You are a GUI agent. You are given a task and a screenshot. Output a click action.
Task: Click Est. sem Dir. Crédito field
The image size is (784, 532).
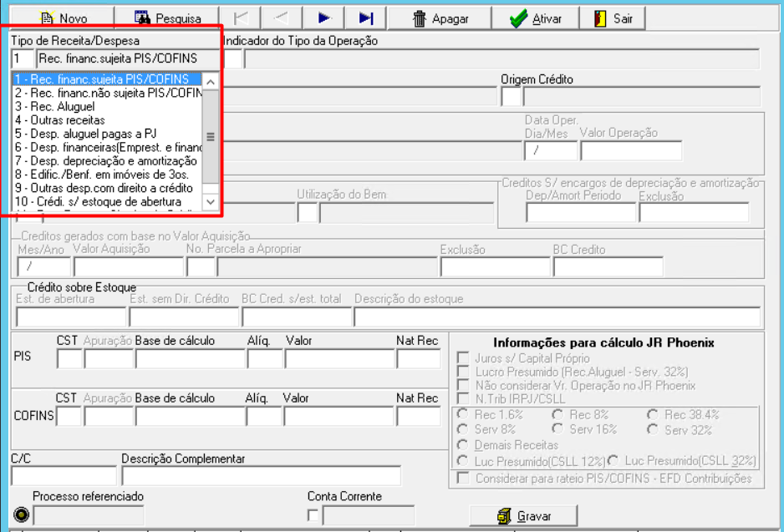point(184,317)
